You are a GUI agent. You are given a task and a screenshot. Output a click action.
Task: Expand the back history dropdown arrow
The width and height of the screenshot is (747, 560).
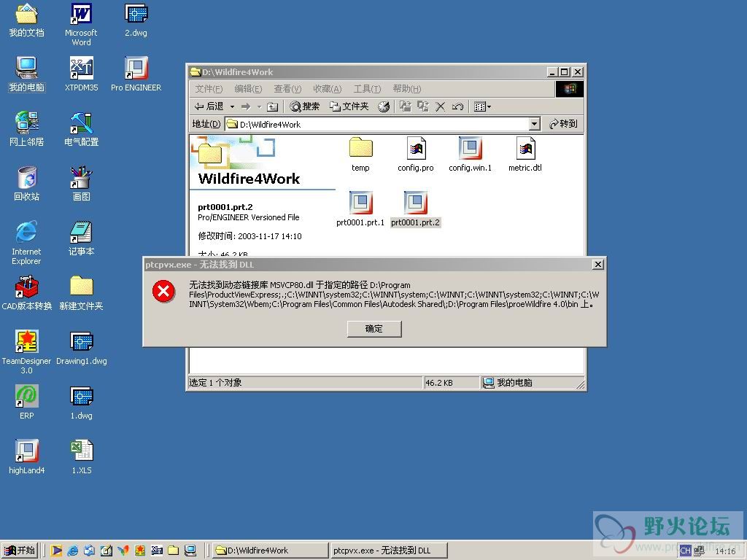coord(232,106)
